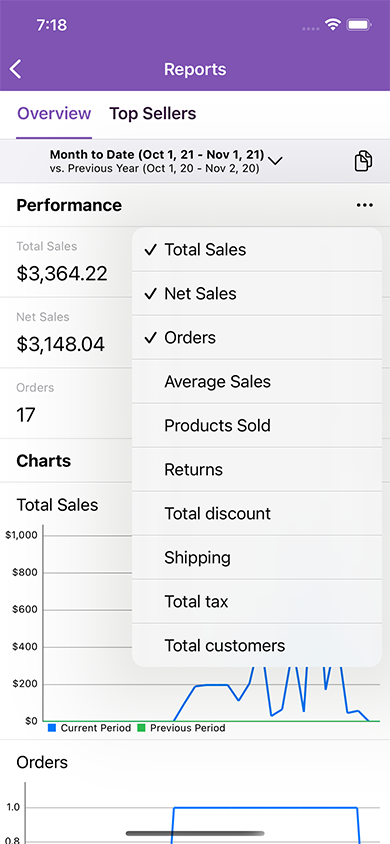Click the copy report icon
390x844 pixels.
pos(363,161)
